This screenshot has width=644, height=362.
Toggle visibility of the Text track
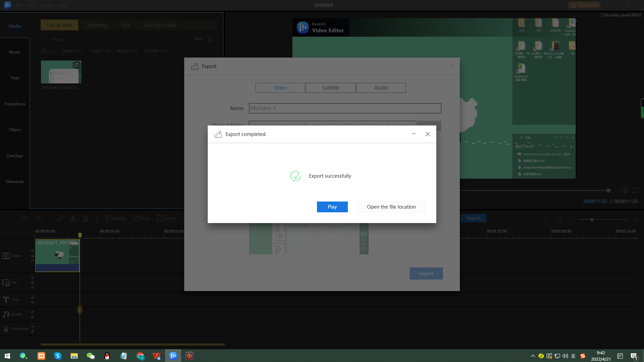tap(33, 302)
